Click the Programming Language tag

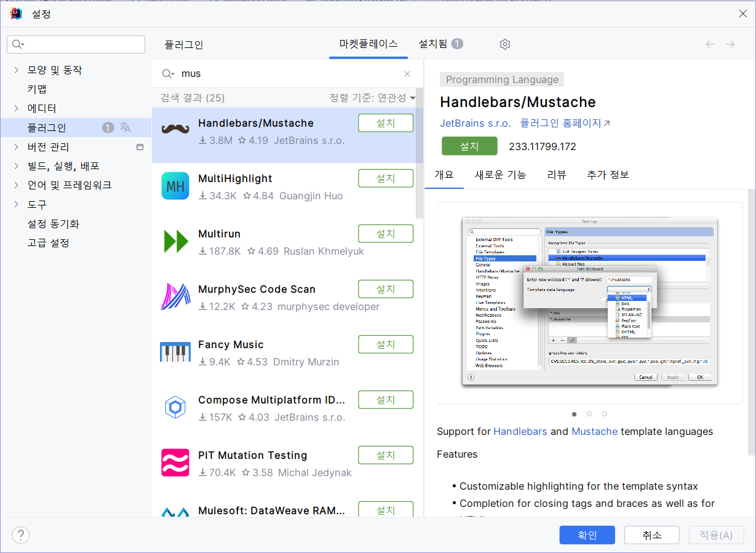[502, 79]
